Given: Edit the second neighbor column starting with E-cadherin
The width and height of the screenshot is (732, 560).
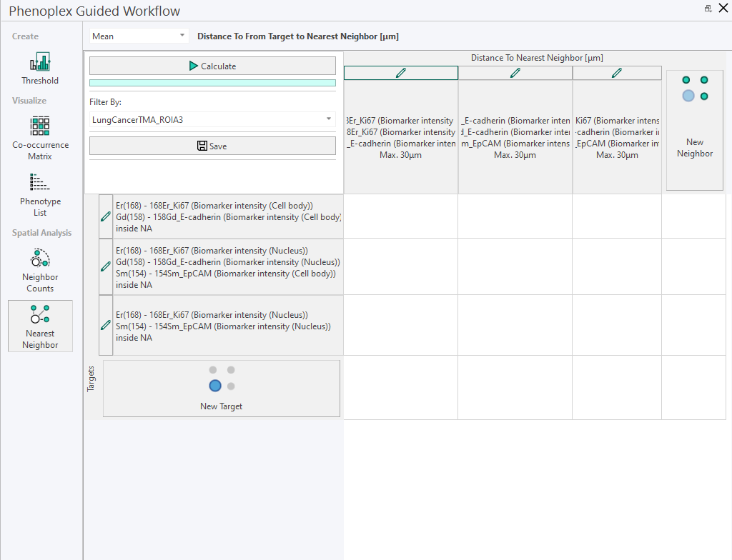Looking at the screenshot, I should pyautogui.click(x=515, y=73).
